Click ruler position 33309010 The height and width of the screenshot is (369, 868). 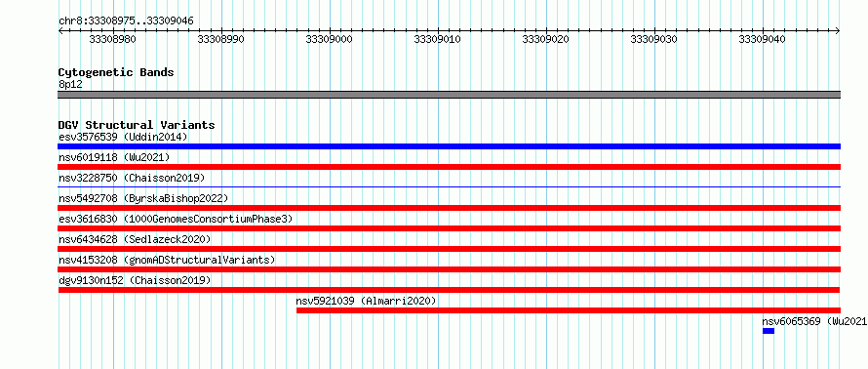[437, 39]
